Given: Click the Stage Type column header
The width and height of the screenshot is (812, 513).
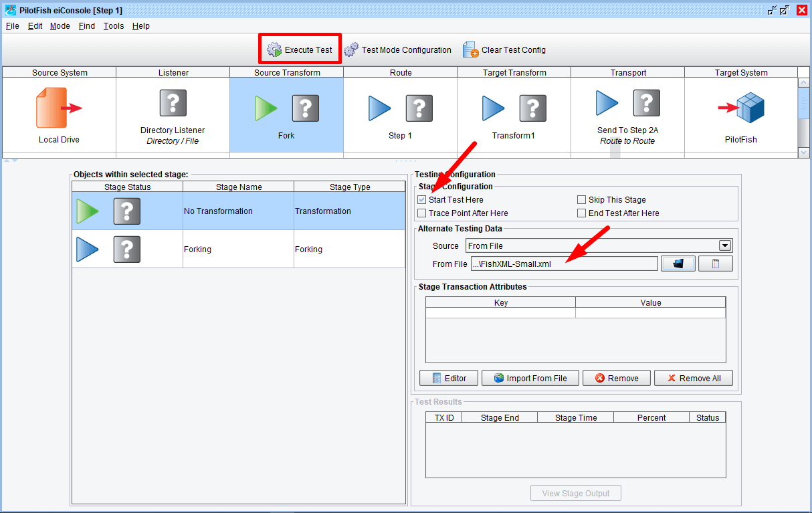Looking at the screenshot, I should (349, 187).
